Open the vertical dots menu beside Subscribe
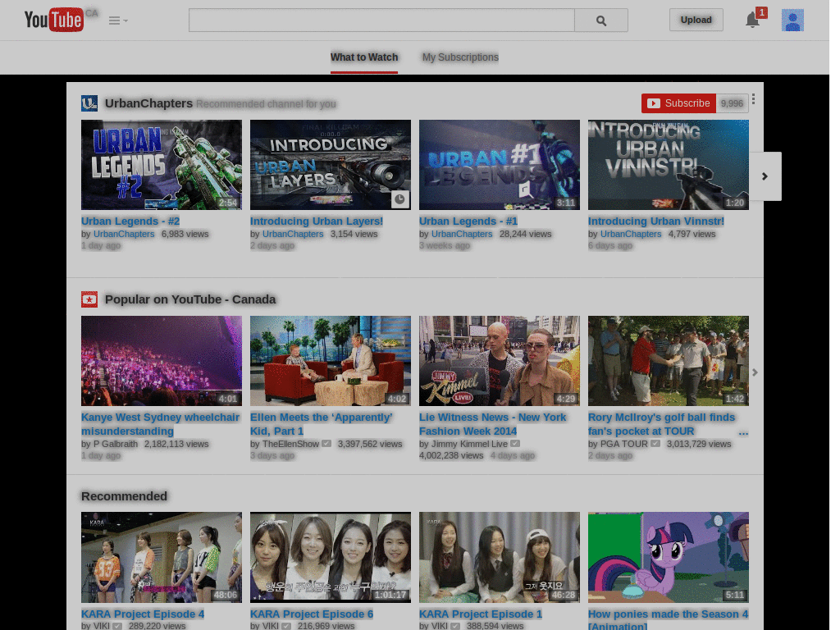Viewport: 840px width, 630px height. pyautogui.click(x=752, y=98)
